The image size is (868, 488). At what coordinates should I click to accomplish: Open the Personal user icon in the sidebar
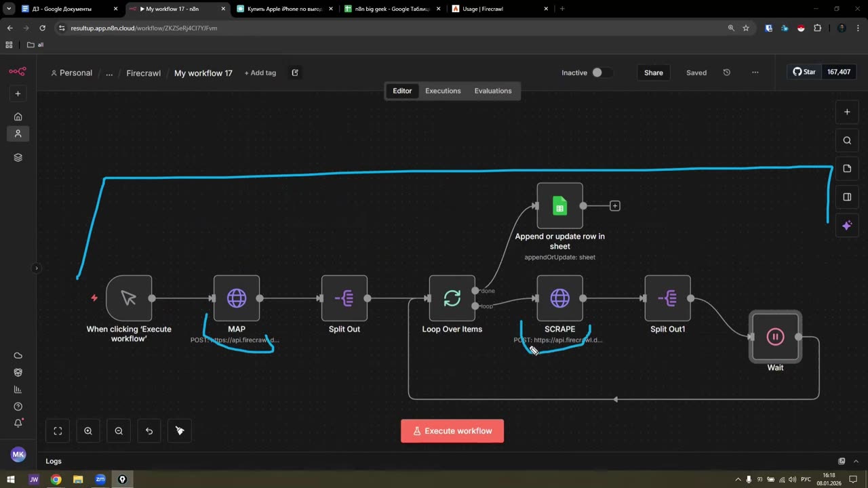coord(18,134)
